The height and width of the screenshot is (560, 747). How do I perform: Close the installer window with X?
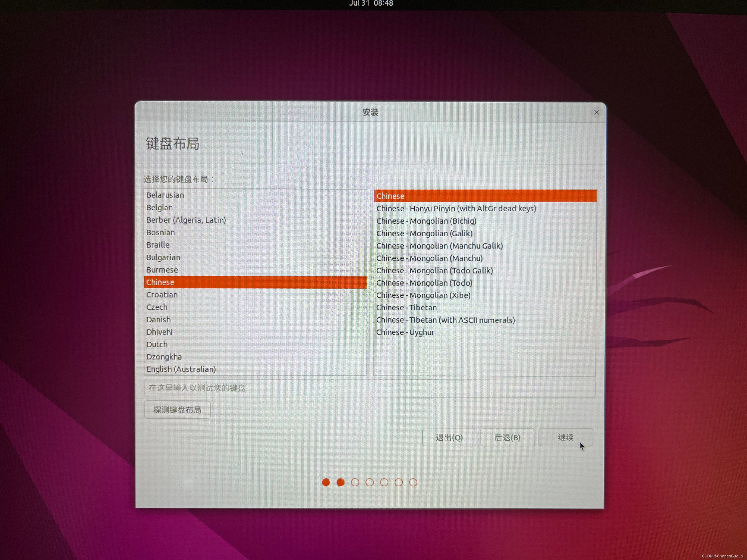pyautogui.click(x=596, y=113)
